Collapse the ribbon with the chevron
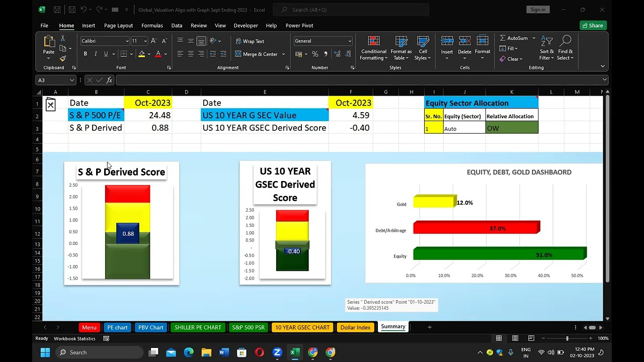 603,67
